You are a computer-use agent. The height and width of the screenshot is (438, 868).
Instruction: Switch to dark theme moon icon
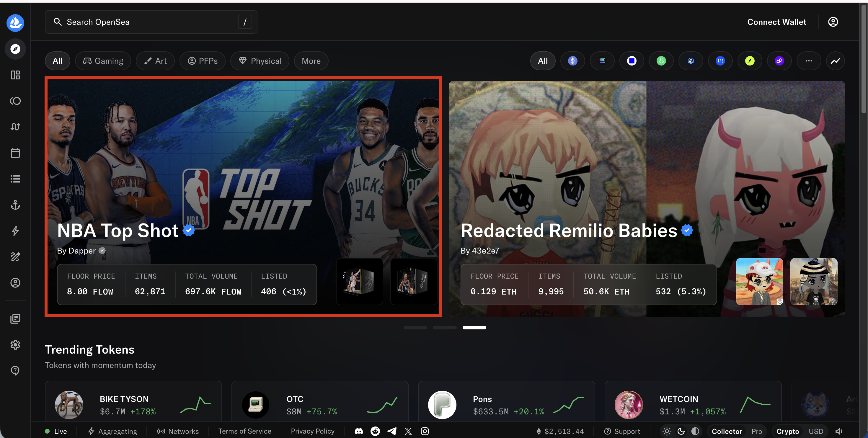(681, 431)
